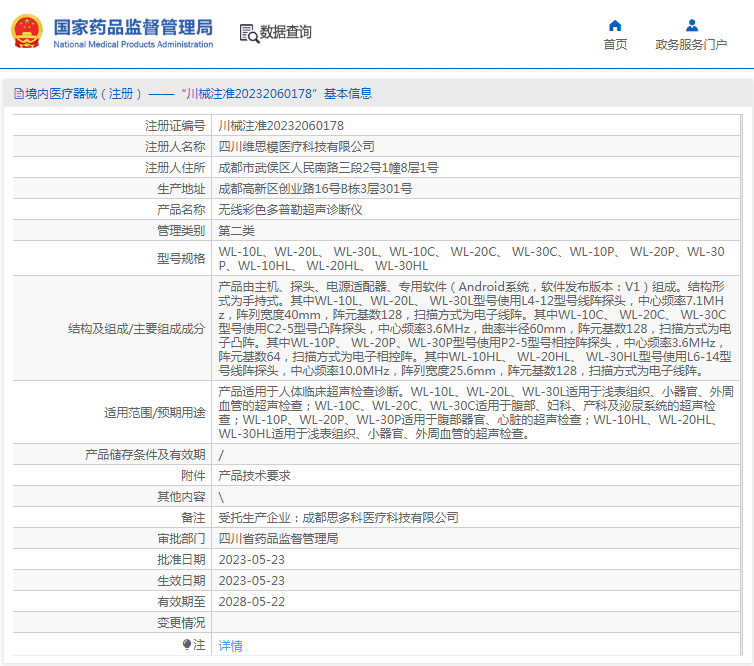Open the 详情 link
The image size is (754, 666).
[230, 645]
